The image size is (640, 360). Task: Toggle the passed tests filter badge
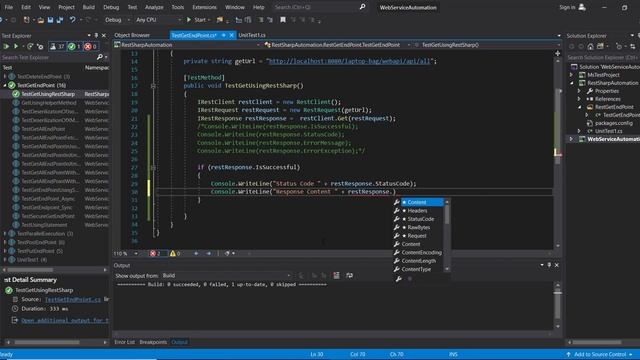click(74, 47)
